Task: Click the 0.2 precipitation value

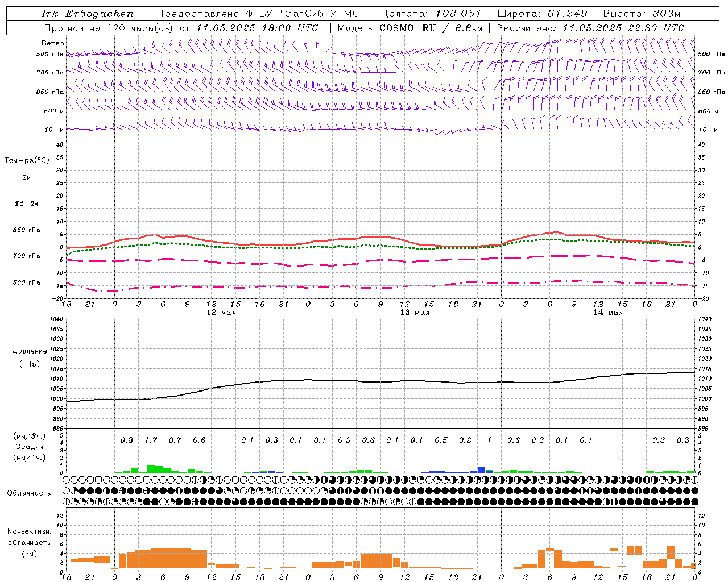Action: coord(465,440)
